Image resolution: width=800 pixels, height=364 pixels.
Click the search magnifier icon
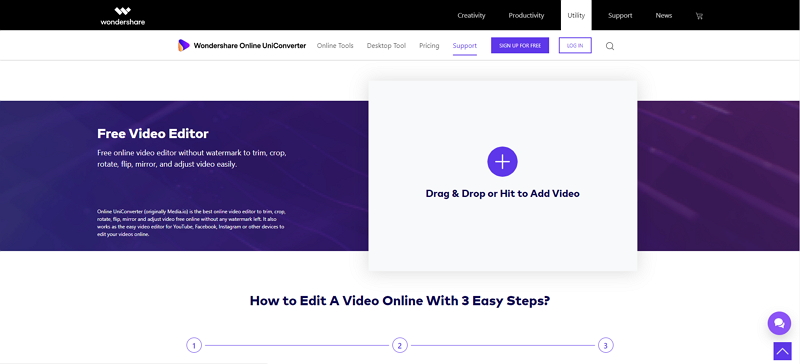click(610, 46)
